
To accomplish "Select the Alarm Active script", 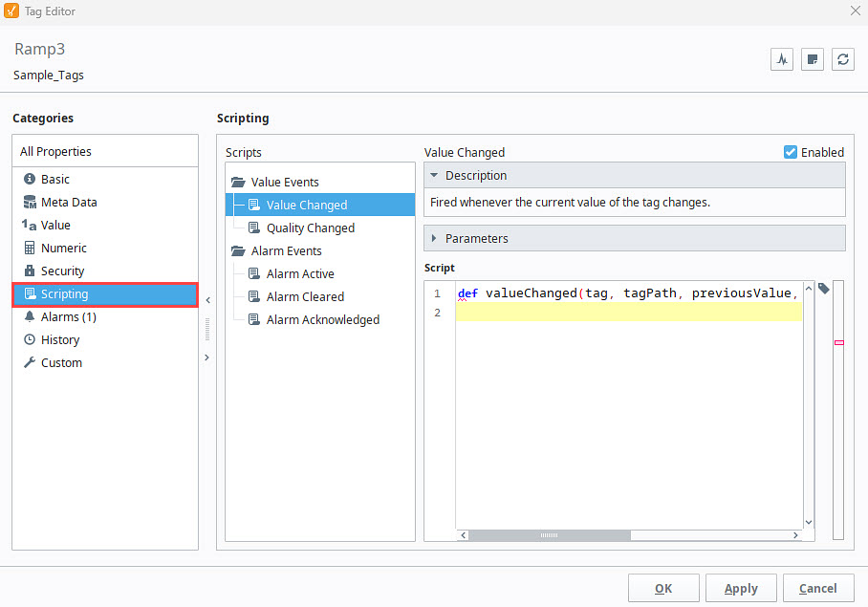I will click(320, 273).
